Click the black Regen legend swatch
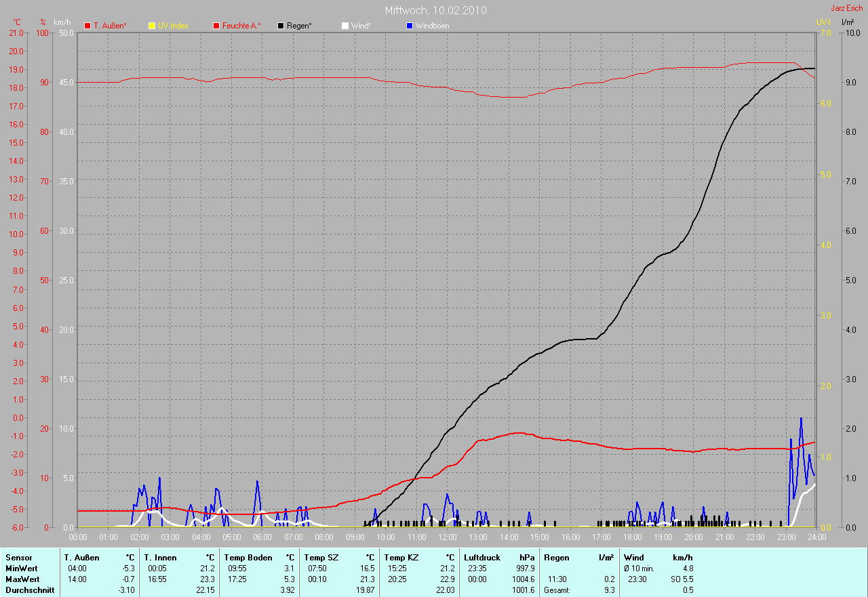Viewport: 868px width, 597px height. coord(281,26)
